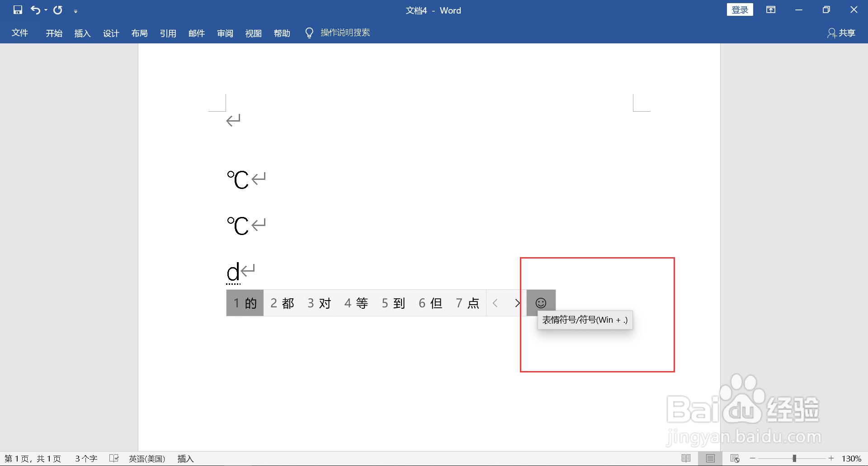Switch to the 引用 tab
This screenshot has width=868, height=466.
168,33
